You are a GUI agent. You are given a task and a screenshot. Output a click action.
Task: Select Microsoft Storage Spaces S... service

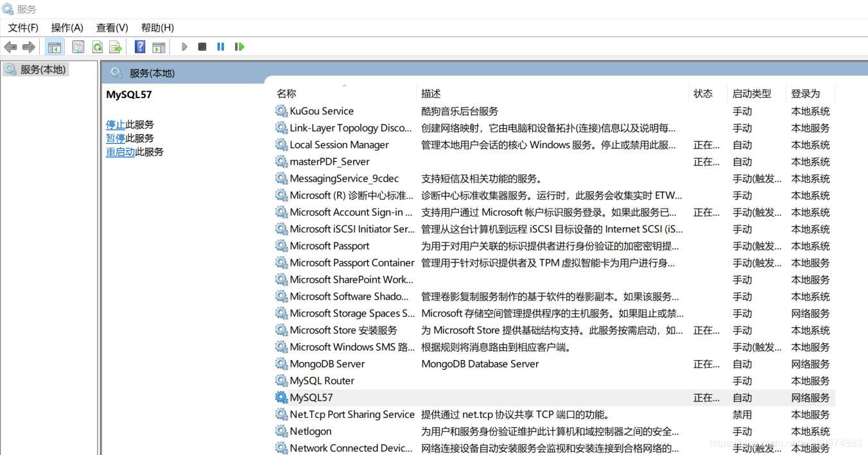(x=352, y=313)
